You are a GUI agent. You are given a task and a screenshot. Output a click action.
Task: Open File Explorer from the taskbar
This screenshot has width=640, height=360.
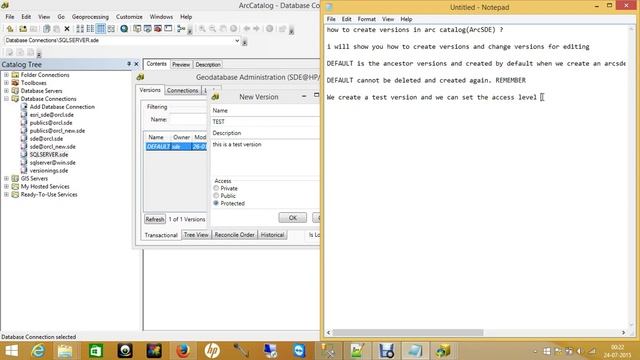(x=65, y=351)
